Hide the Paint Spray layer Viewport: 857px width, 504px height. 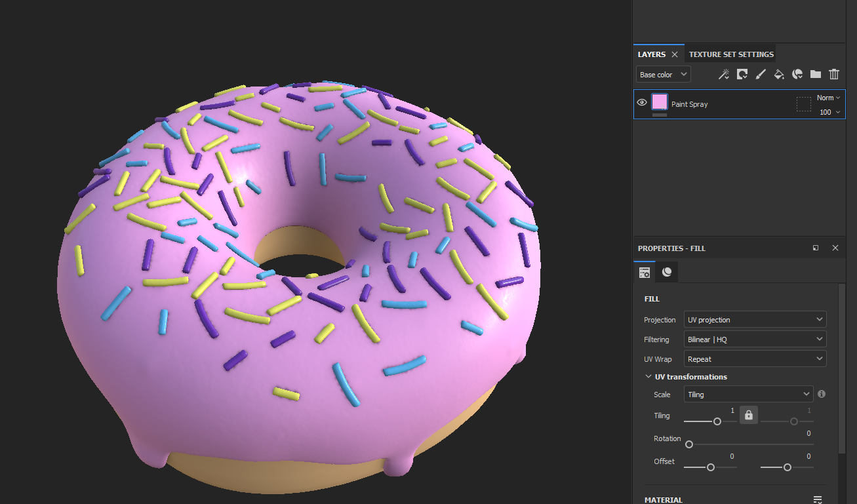click(642, 102)
